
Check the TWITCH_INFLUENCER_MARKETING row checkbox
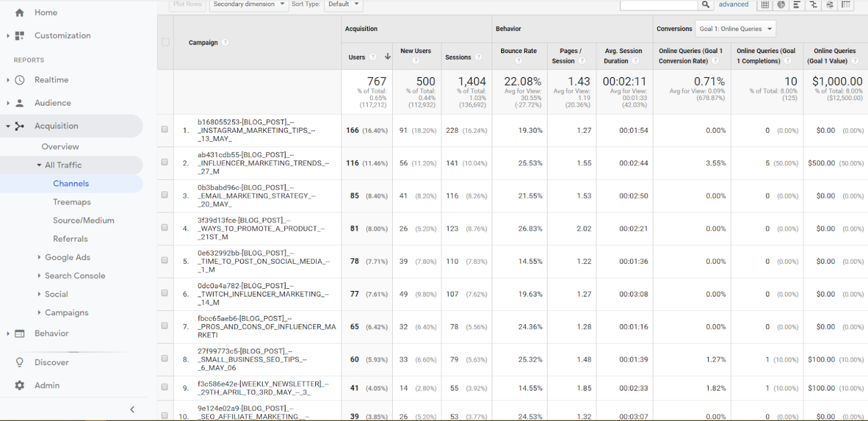coord(164,293)
